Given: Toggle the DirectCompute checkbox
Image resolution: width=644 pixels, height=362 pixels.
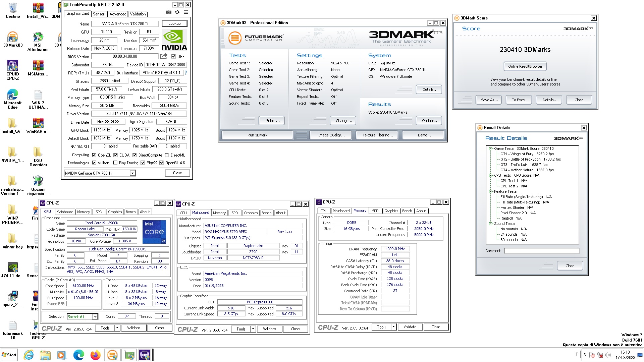Looking at the screenshot, I should pos(135,155).
